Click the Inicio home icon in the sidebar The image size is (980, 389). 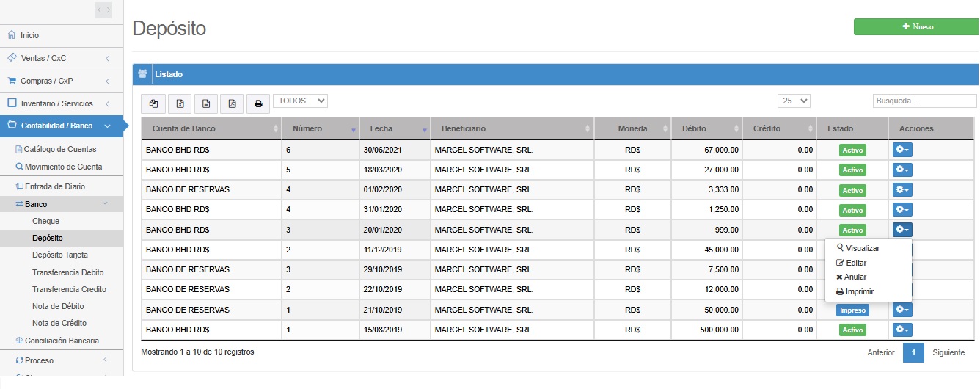point(12,35)
